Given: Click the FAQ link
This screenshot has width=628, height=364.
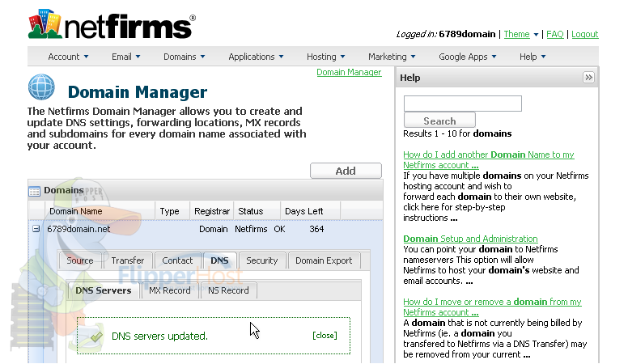Looking at the screenshot, I should click(554, 35).
